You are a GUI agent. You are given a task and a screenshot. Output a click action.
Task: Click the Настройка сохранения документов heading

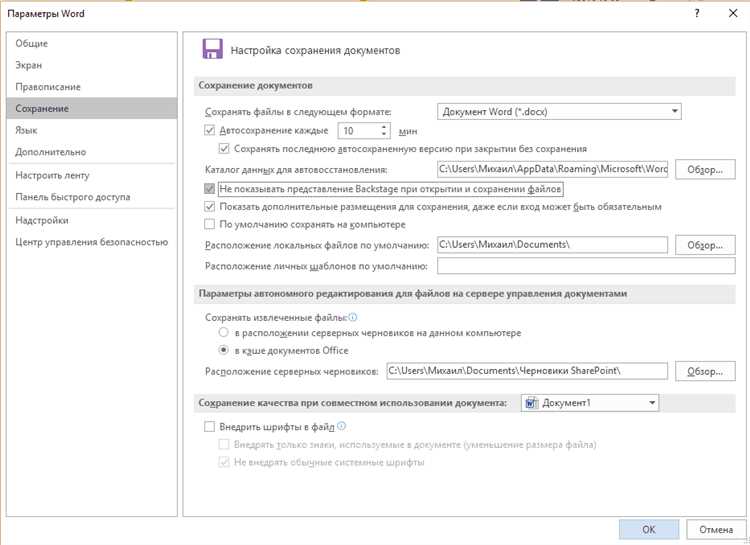pos(315,50)
